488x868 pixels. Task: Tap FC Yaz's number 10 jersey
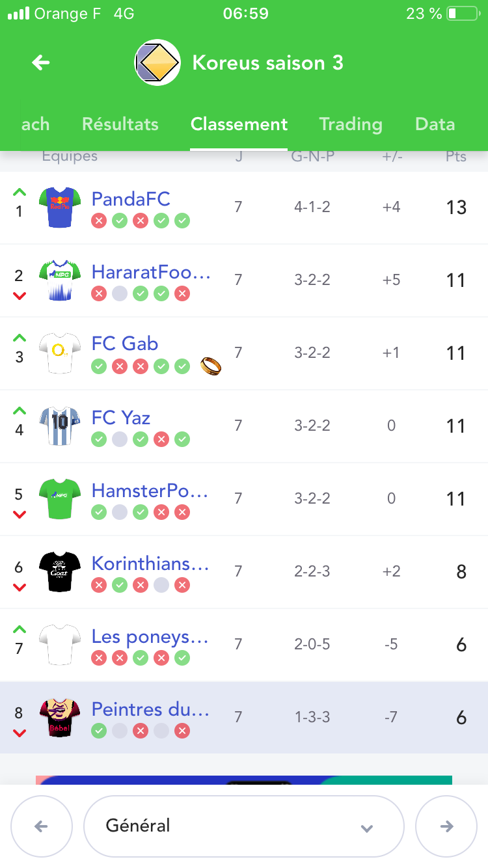click(x=60, y=426)
